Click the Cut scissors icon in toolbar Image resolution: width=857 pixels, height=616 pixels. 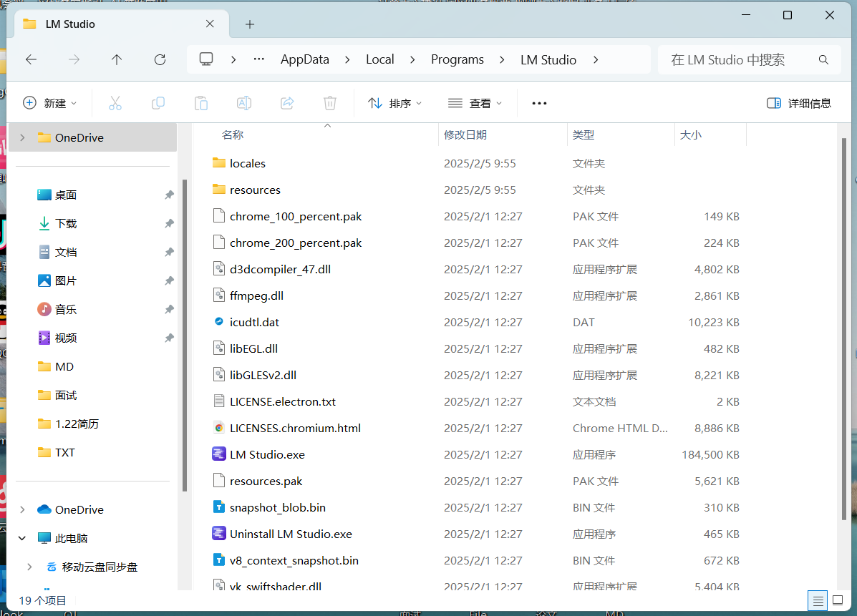(x=115, y=103)
